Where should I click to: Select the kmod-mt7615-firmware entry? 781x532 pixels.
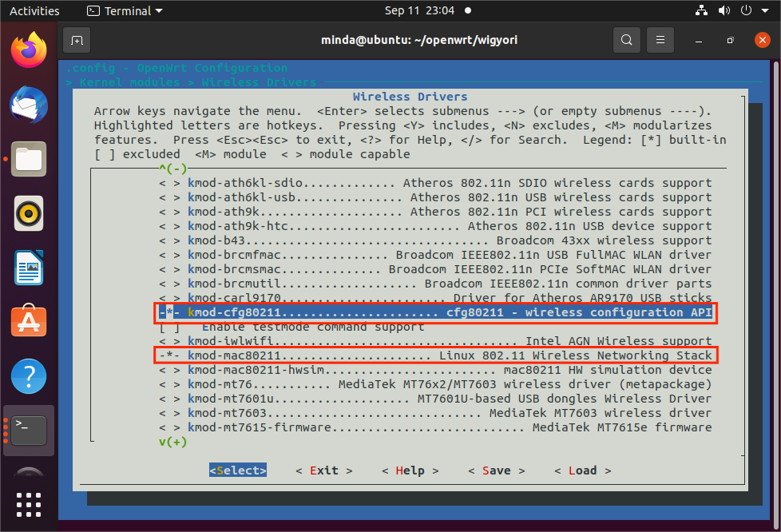pos(435,427)
